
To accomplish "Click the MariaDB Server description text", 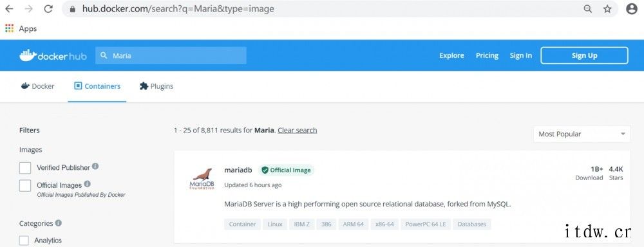I will tap(368, 204).
